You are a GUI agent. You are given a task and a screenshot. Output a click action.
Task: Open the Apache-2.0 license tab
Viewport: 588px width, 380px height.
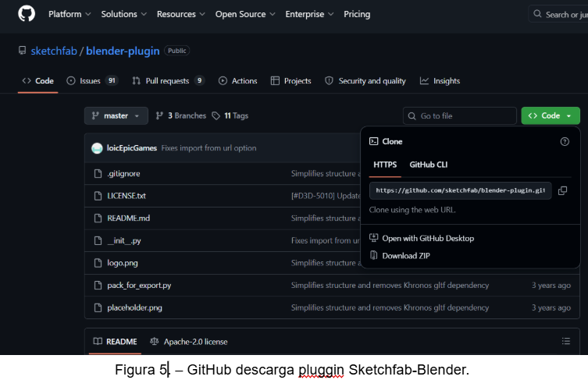pyautogui.click(x=189, y=342)
